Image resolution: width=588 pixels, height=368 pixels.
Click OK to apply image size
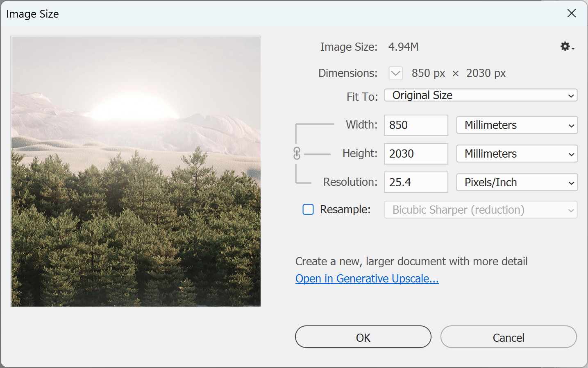(363, 337)
